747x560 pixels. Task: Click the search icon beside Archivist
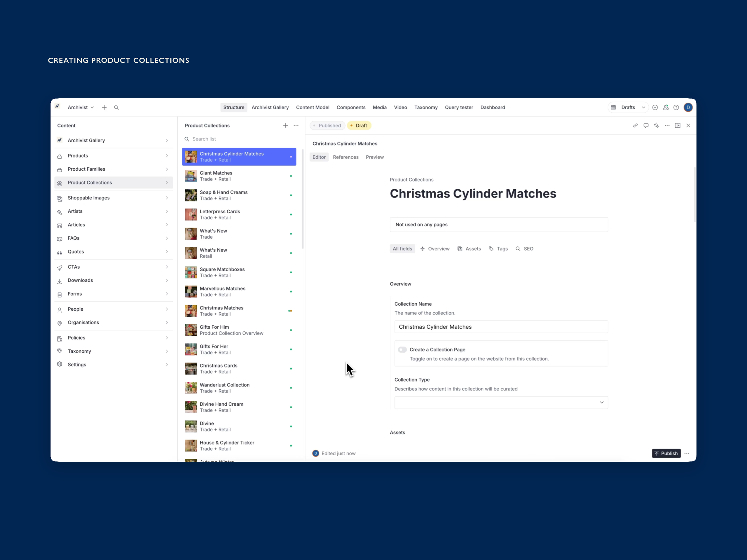[x=116, y=107]
